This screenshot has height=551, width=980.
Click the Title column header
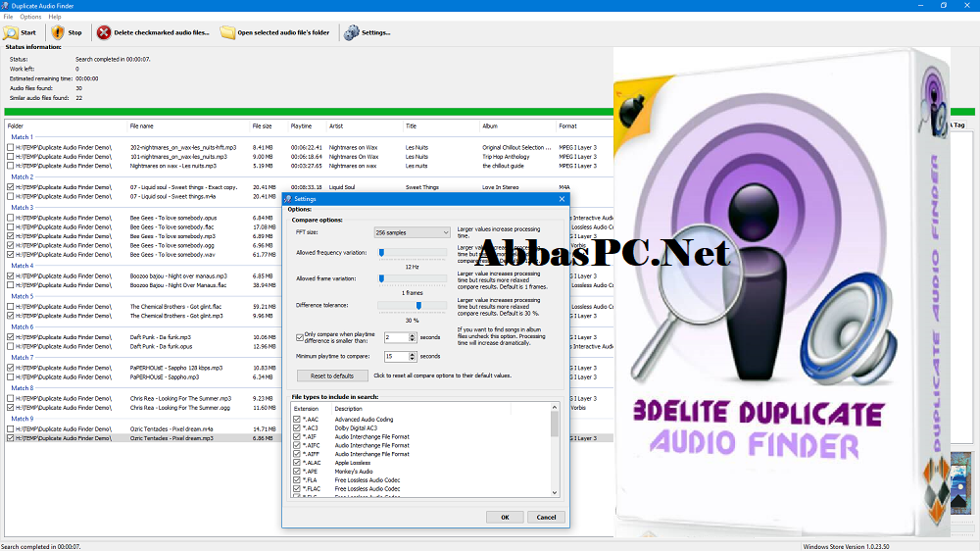(412, 125)
